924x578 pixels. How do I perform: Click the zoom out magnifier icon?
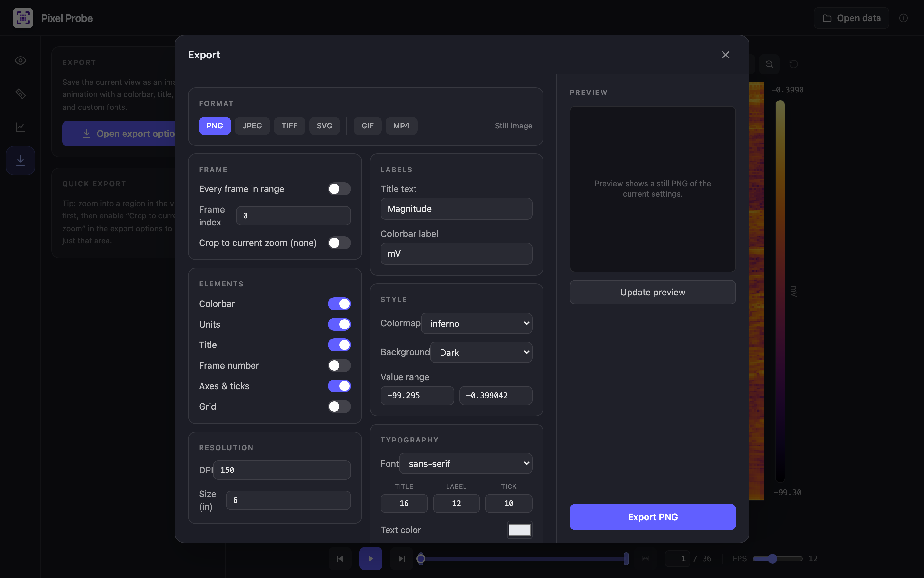click(769, 64)
